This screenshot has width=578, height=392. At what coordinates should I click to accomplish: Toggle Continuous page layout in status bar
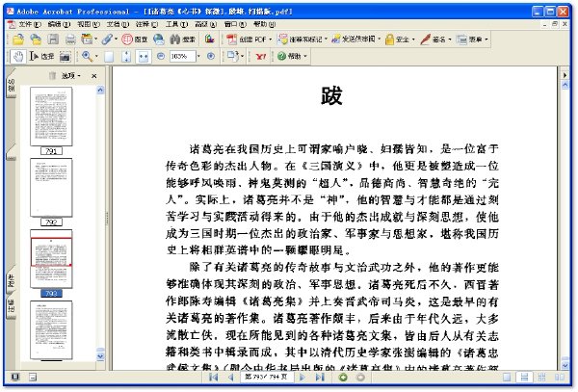click(x=525, y=377)
